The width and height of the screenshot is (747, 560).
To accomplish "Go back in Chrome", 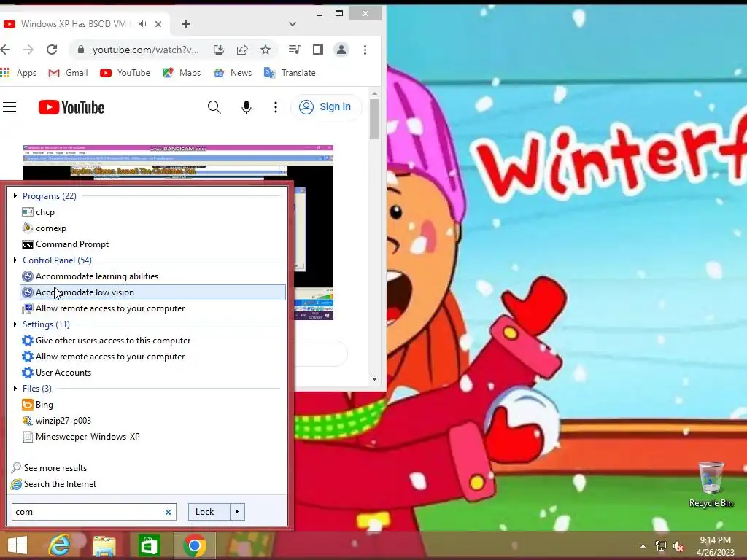I will coord(5,50).
